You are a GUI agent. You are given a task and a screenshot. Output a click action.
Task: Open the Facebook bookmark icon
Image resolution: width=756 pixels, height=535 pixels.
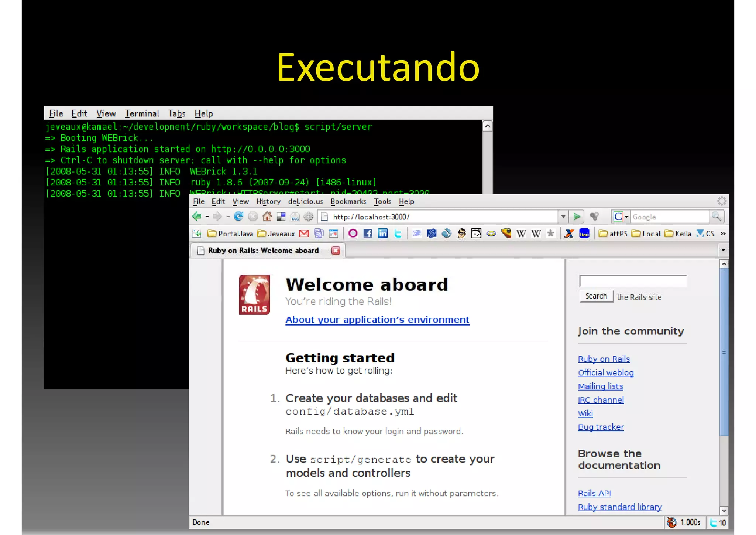[x=368, y=234]
